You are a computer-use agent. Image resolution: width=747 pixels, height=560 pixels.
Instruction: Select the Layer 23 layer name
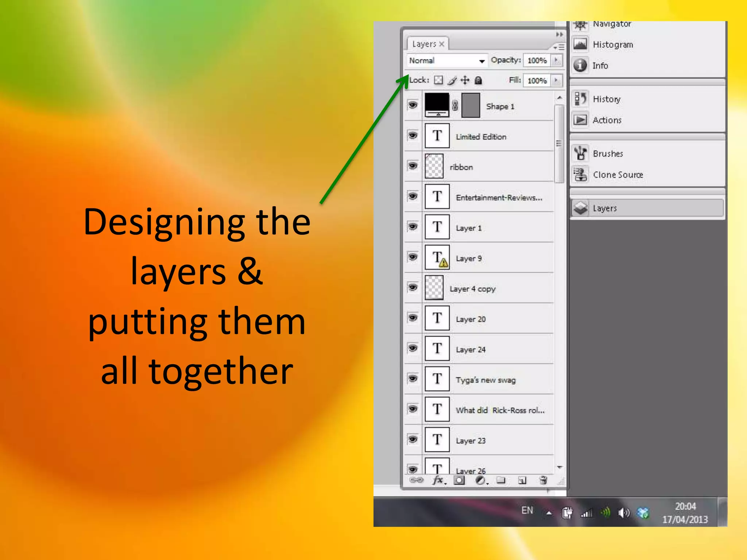(x=471, y=440)
